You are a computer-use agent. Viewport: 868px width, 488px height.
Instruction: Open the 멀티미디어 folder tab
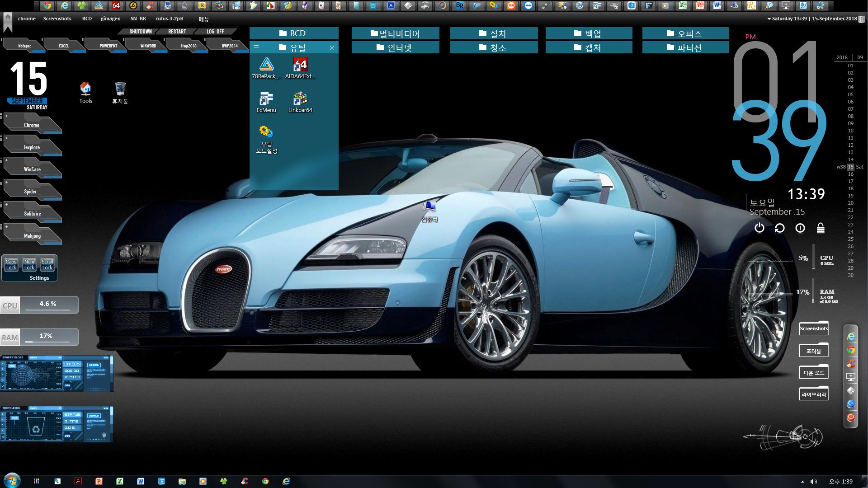(x=395, y=33)
